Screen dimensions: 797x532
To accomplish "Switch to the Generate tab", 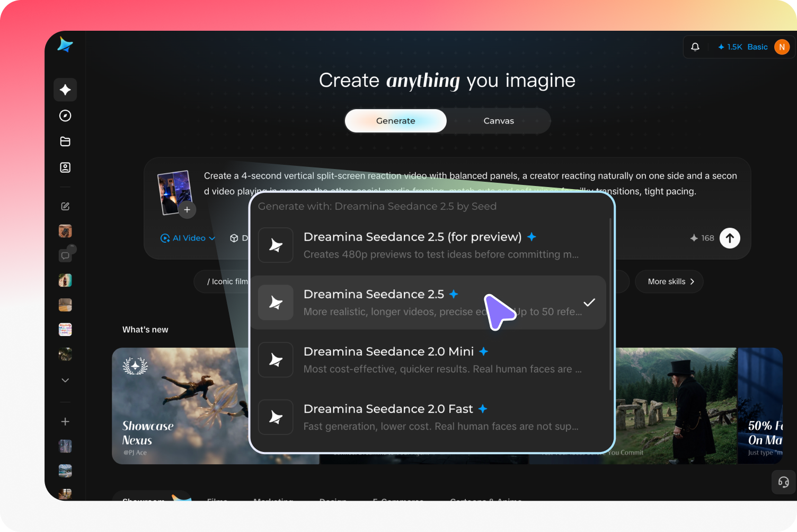I will click(396, 121).
